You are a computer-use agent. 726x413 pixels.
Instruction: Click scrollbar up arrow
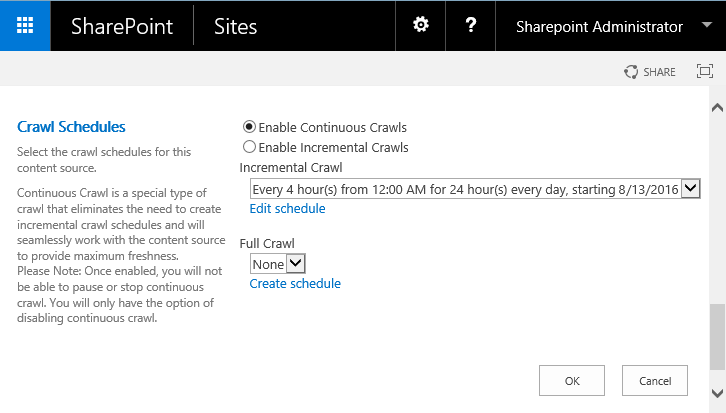(x=717, y=107)
